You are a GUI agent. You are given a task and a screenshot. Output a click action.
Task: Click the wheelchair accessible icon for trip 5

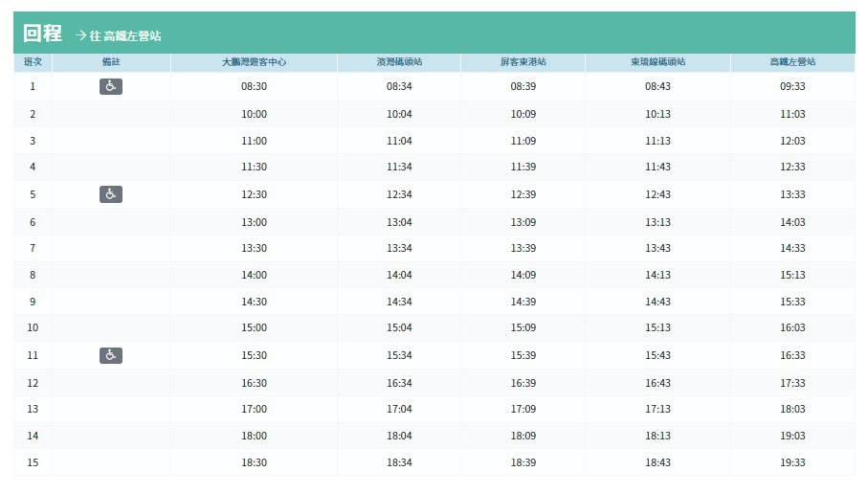click(x=111, y=194)
